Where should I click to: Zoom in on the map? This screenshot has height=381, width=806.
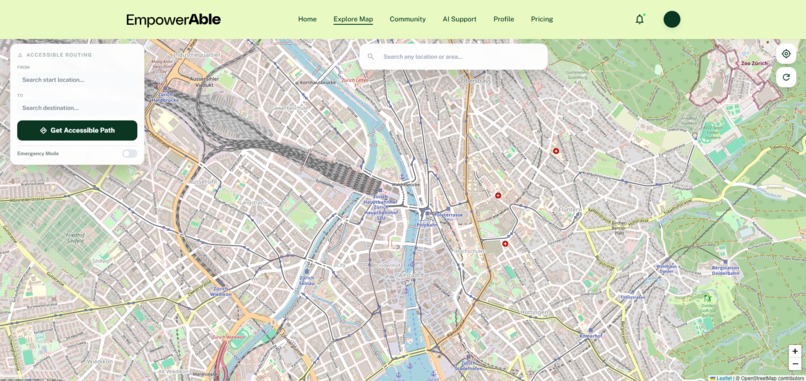795,351
